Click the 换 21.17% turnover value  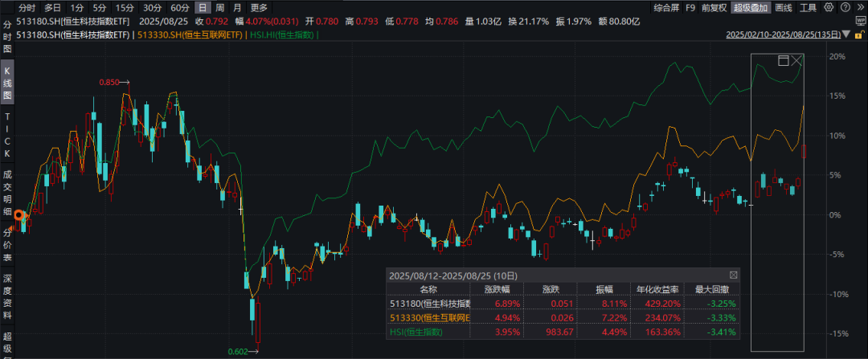coord(529,22)
